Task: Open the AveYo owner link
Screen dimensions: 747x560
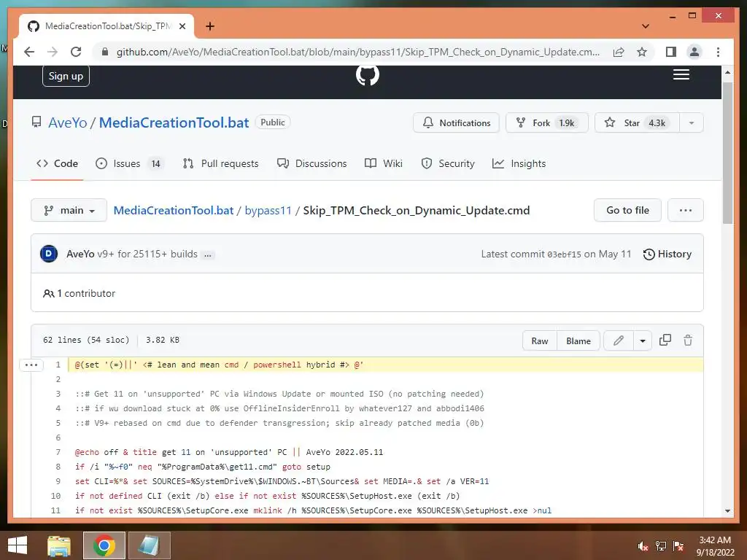Action: pos(68,122)
